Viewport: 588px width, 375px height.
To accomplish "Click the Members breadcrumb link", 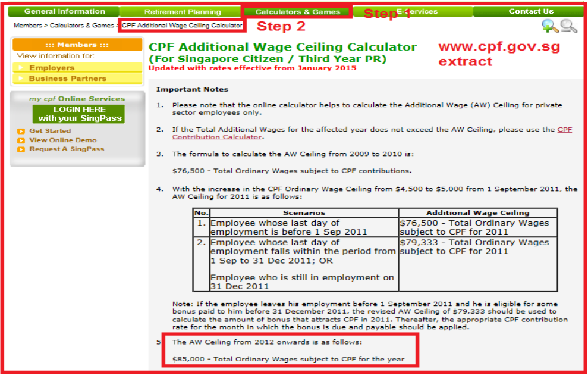I will point(28,26).
